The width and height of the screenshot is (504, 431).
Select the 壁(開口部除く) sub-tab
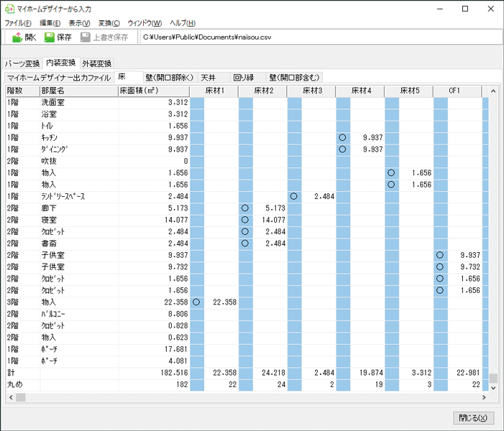[169, 77]
